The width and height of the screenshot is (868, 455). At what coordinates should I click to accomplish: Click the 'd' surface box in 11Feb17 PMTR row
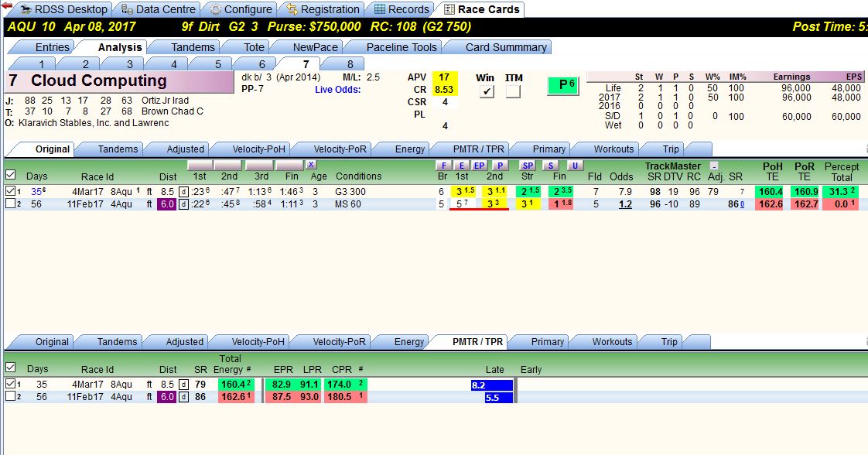(183, 397)
